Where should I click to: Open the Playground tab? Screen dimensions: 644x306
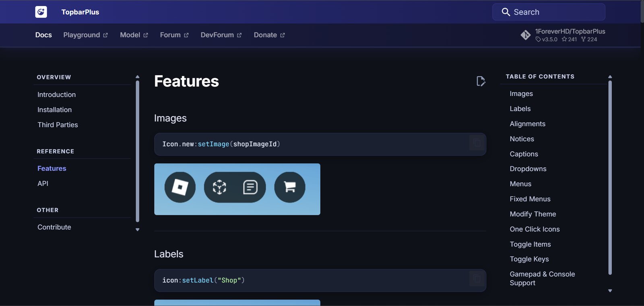coord(85,35)
